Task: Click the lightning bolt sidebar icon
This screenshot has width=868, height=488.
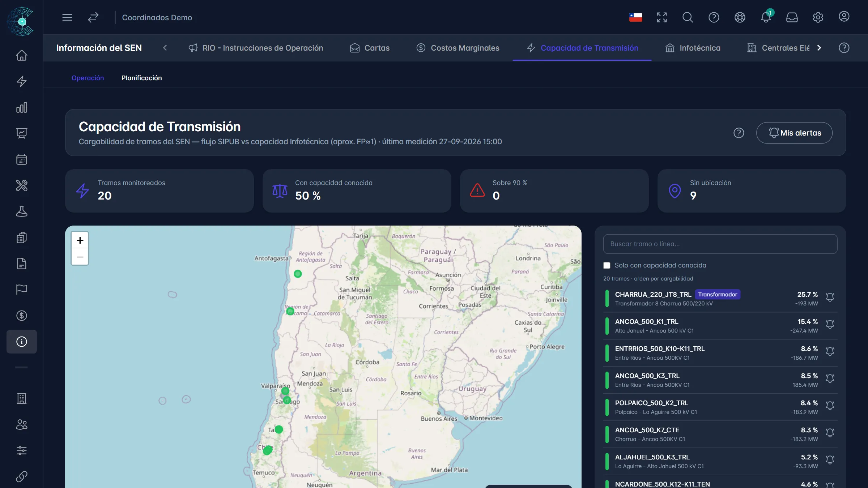Action: pos(22,81)
